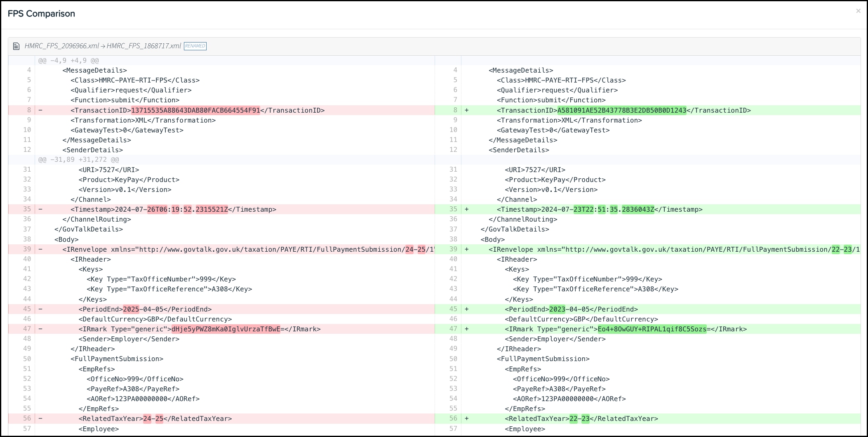This screenshot has height=437, width=868.
Task: Click the plus marker on right line 8
Action: [x=467, y=110]
